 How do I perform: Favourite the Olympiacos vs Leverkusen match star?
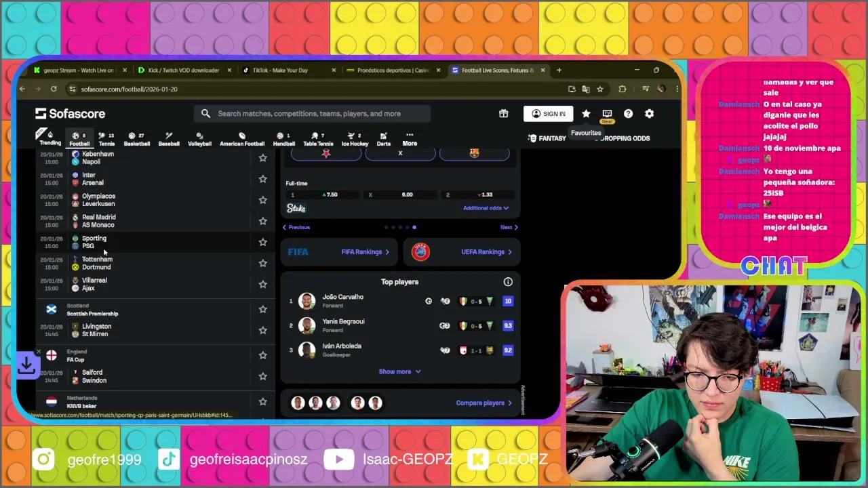pos(262,200)
